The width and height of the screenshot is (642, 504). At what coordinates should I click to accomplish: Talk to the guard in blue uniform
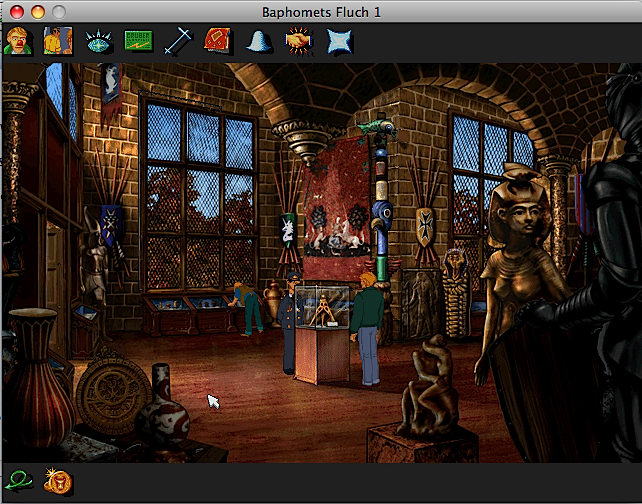pyautogui.click(x=289, y=320)
